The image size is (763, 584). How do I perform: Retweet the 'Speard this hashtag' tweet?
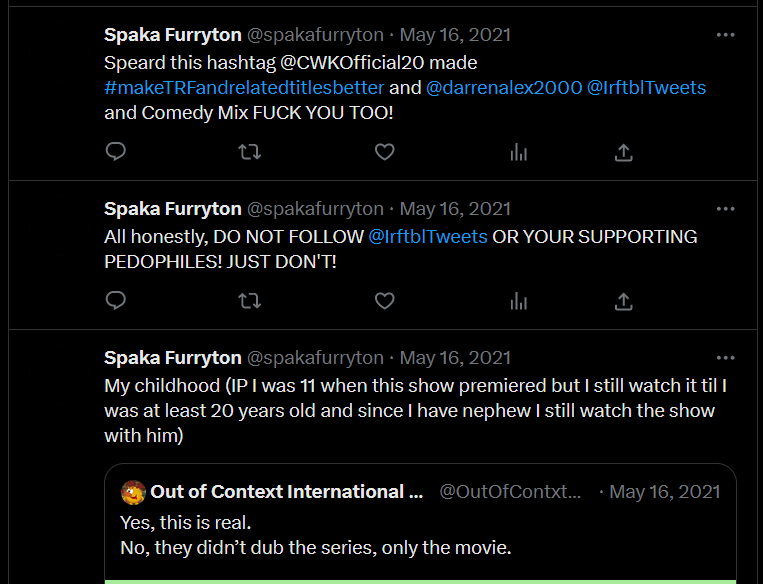tap(250, 152)
